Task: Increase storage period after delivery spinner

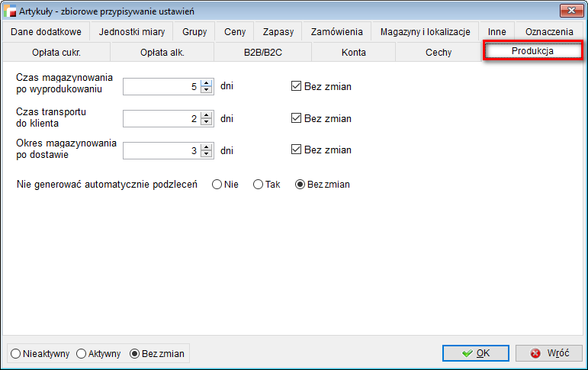Action: click(x=206, y=147)
